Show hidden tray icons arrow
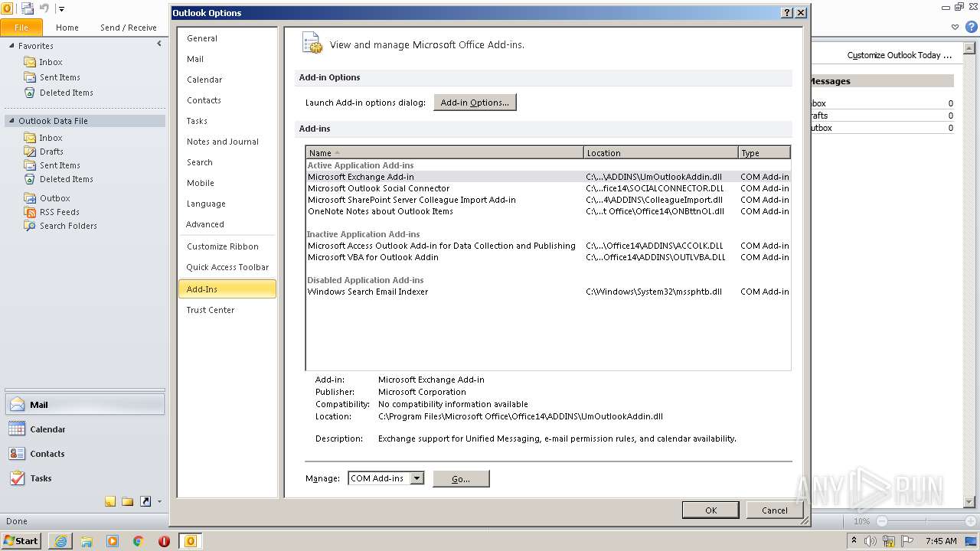Image resolution: width=980 pixels, height=551 pixels. coord(854,540)
